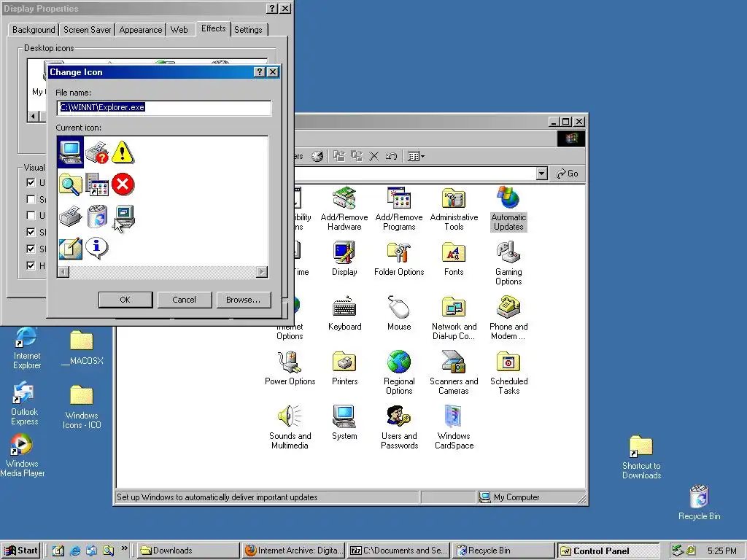
Task: Click the Delete X toolbar icon
Action: 374,156
